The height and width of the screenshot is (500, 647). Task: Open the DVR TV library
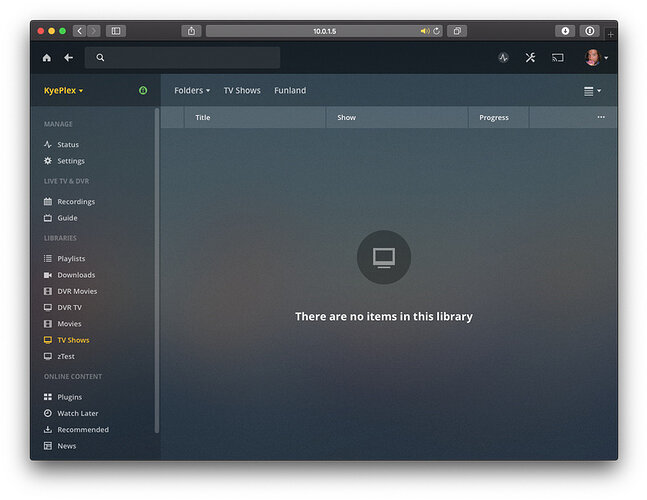[69, 307]
